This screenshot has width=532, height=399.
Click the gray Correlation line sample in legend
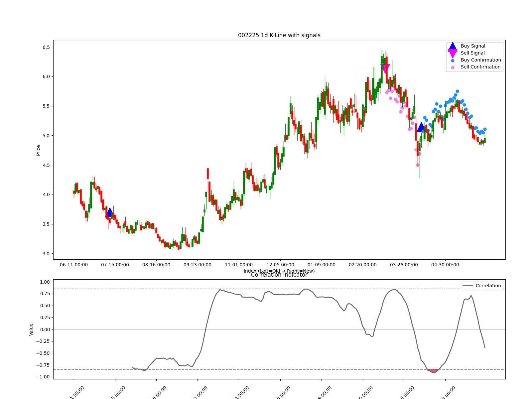(x=467, y=286)
